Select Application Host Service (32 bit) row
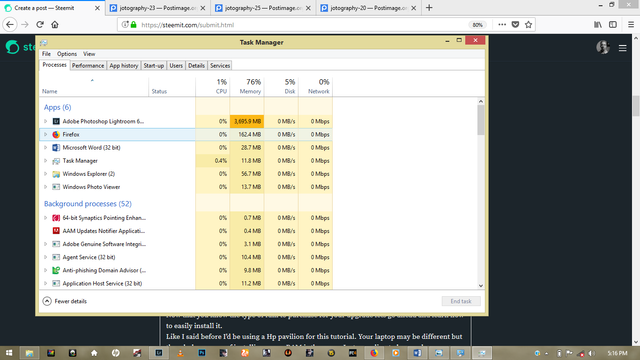The image size is (640, 360). (186, 283)
